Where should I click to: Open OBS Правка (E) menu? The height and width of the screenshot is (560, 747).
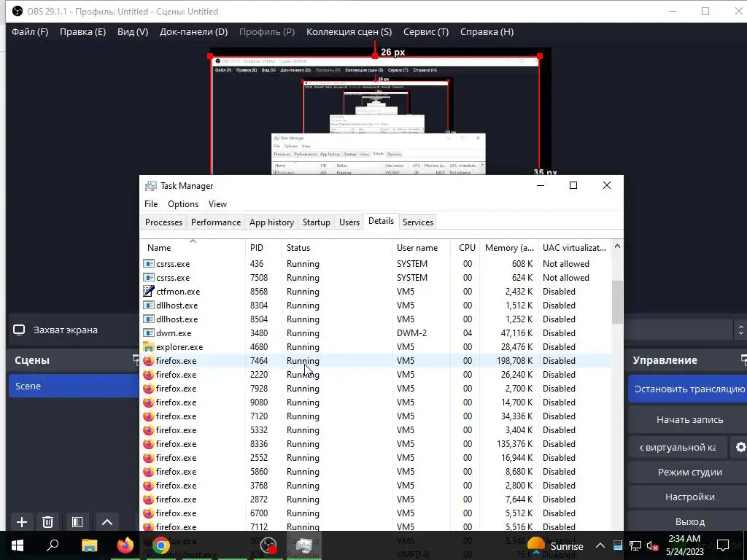[83, 32]
